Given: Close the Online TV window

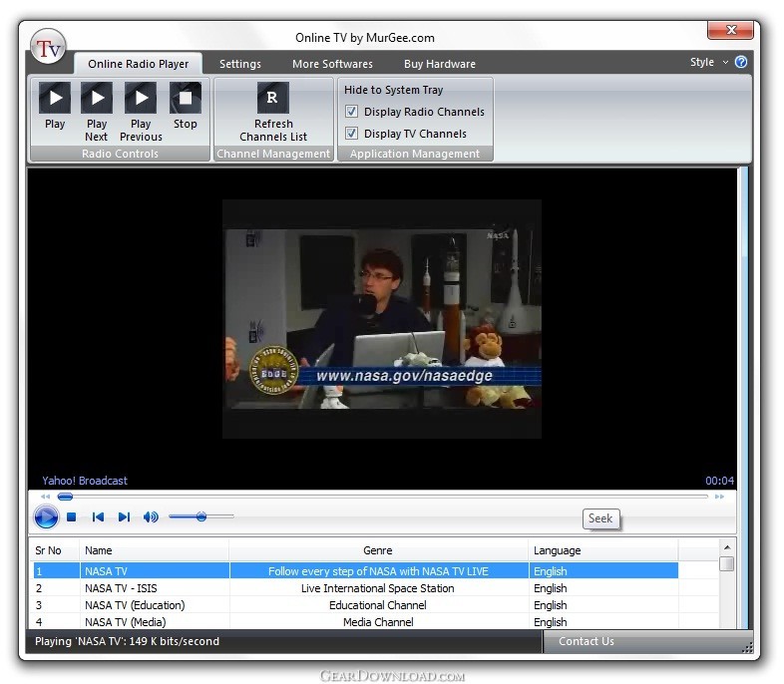Looking at the screenshot, I should [x=730, y=30].
